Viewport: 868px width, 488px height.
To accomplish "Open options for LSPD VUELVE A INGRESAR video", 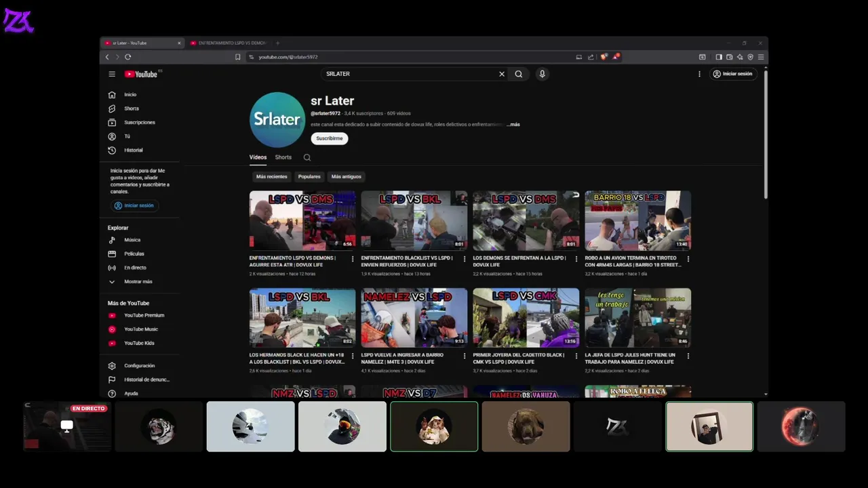I will coord(465,356).
